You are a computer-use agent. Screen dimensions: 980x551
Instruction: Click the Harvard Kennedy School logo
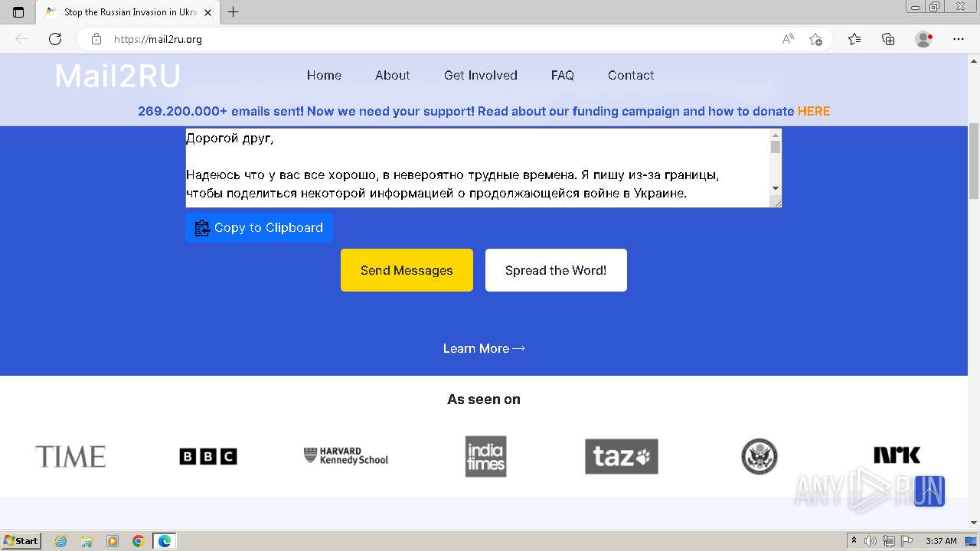click(346, 456)
